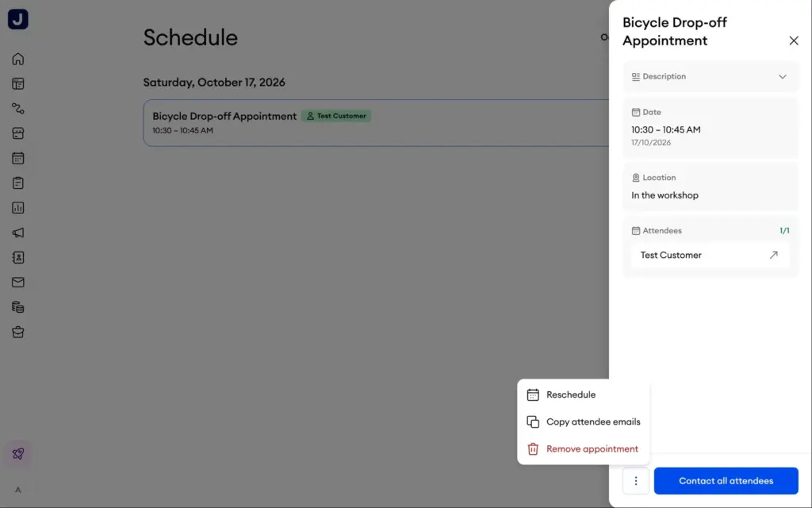Viewport: 812px width, 508px height.
Task: Open the Bicycle Drop-off Appointment card
Action: (376, 123)
